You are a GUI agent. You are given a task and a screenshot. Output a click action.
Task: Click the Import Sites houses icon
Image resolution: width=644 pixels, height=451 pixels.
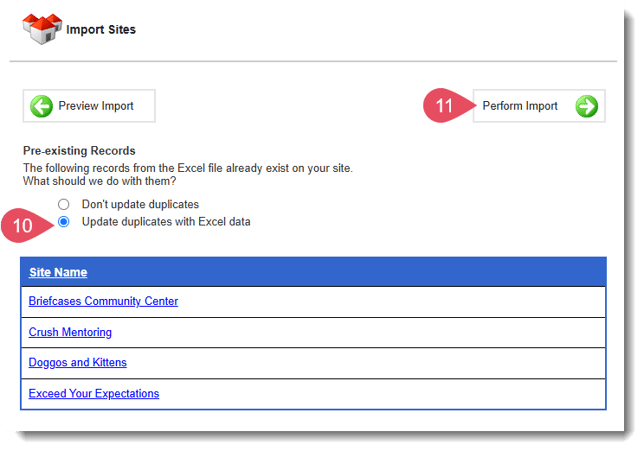tap(41, 29)
